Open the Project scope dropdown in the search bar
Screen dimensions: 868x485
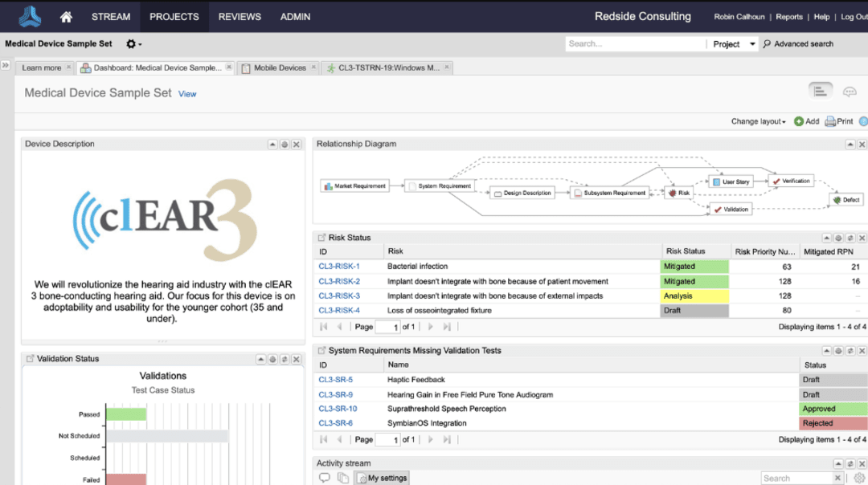[734, 44]
